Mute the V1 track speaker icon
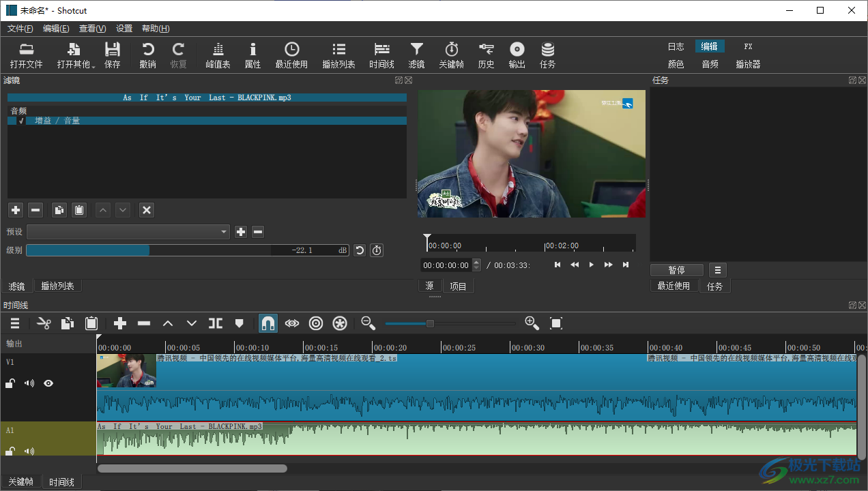This screenshot has width=868, height=491. click(29, 383)
